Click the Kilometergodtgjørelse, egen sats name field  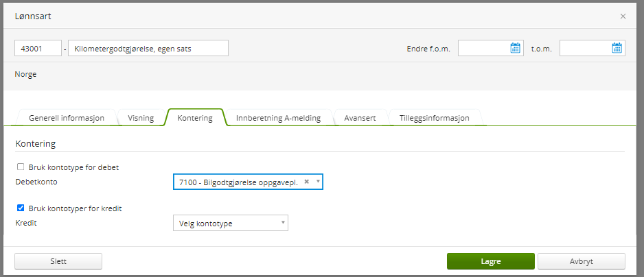tap(148, 48)
